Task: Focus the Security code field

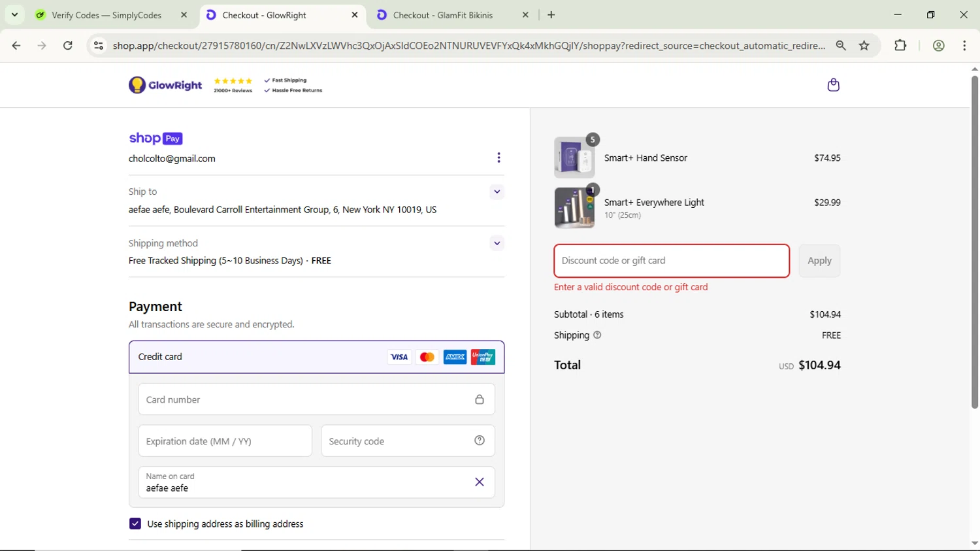Action: coord(408,441)
